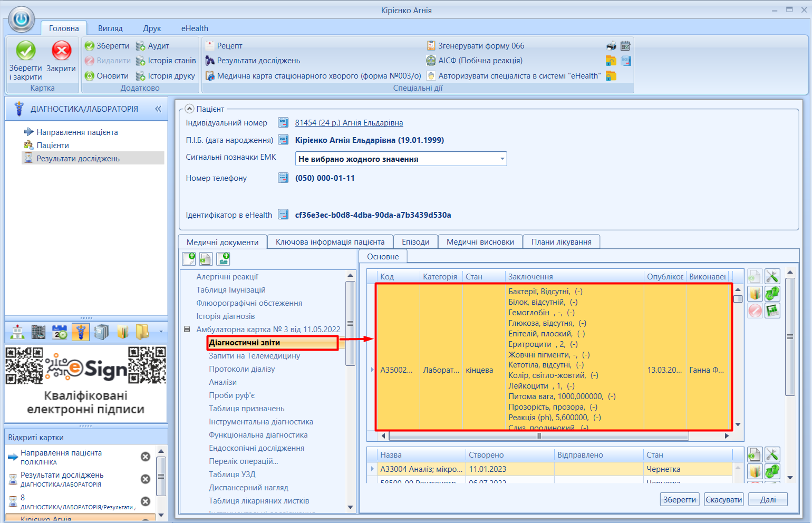Open the eHealth ribbon tab
Screen dimensions: 812x523
(195, 28)
